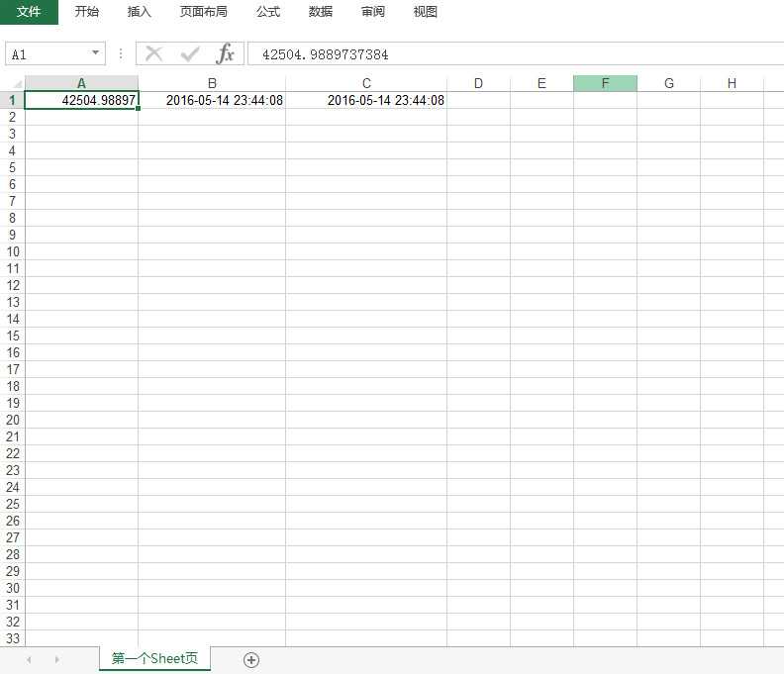This screenshot has height=674, width=784.
Task: Open the 页面布局 ribbon tab
Action: pos(203,12)
